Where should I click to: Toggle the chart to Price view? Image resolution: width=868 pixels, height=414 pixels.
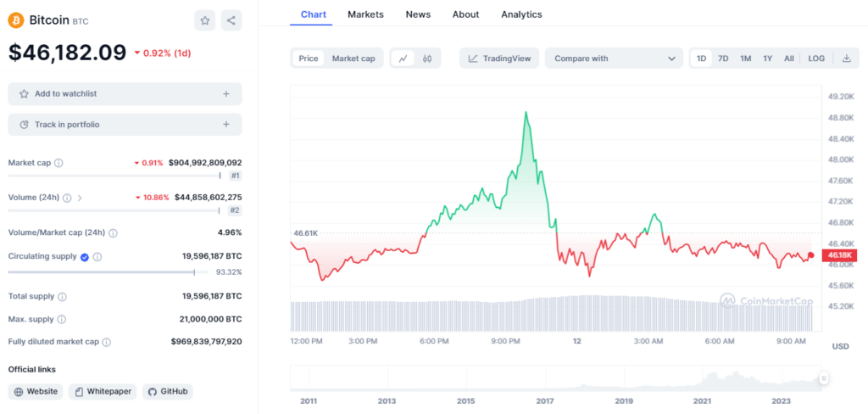point(309,59)
